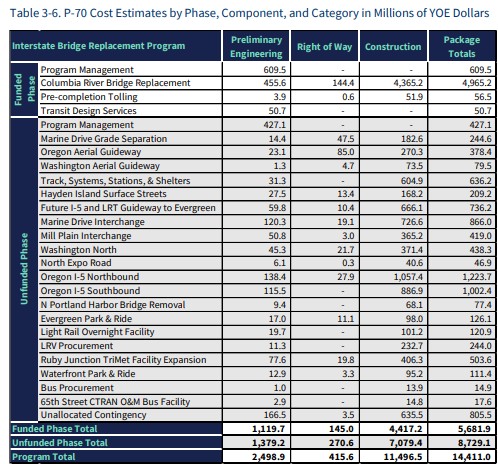Select the 'Washington Aerial Guideway' row label
The image size is (498, 464).
click(100, 166)
